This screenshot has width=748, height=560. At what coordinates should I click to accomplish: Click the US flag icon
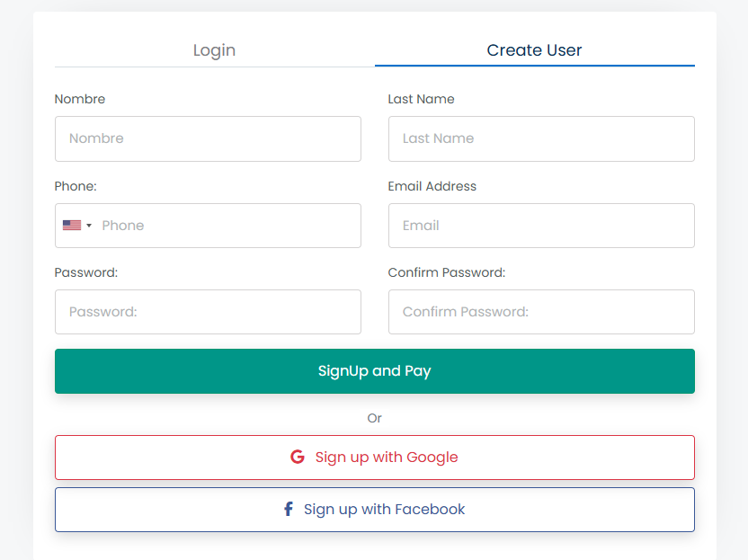pyautogui.click(x=72, y=226)
